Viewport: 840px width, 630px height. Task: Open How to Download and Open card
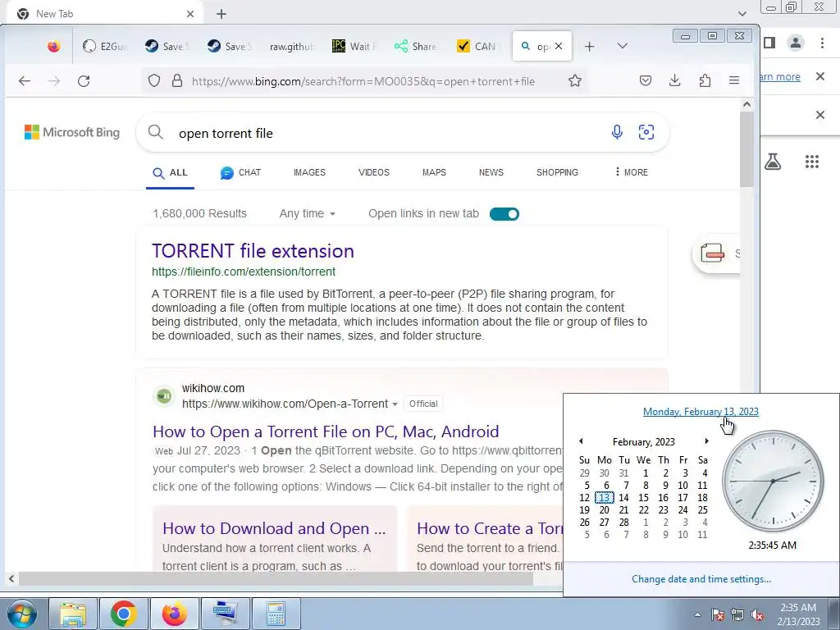[274, 528]
